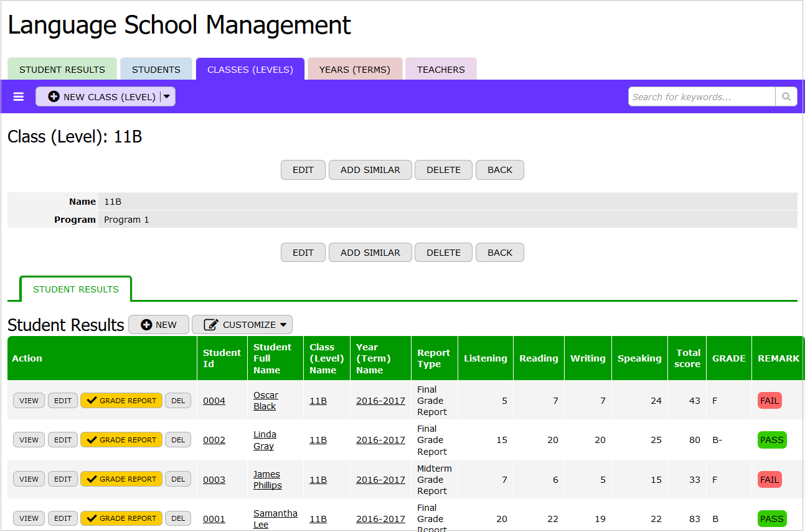Click New Class (Level) plus button
This screenshot has height=532, width=805.
point(98,96)
